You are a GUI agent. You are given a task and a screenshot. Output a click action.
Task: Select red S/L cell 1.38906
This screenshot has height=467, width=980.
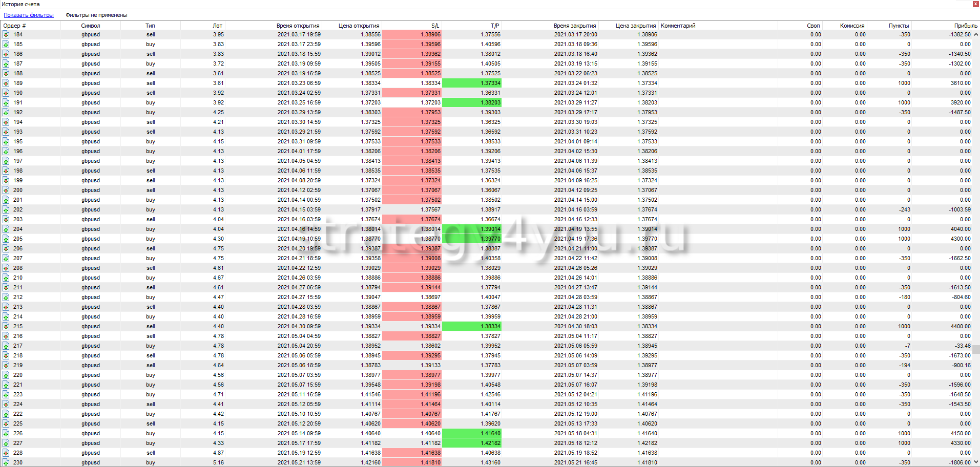pos(411,35)
